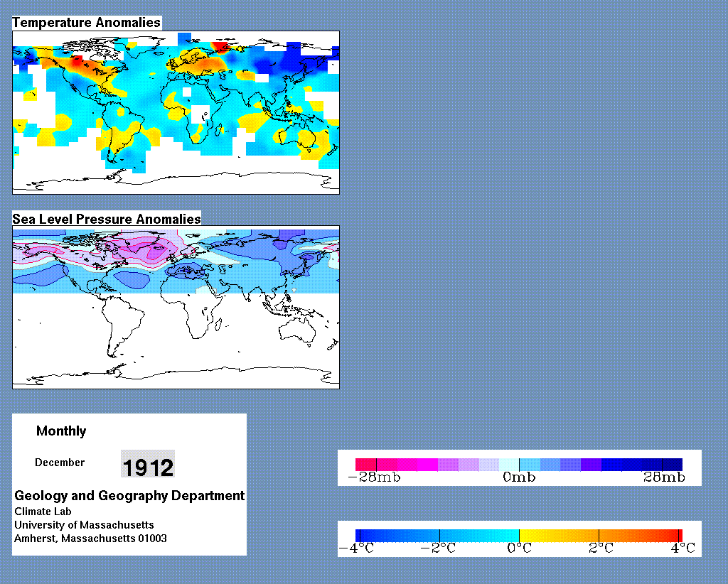Click the 0°C label on temperature scale
Viewport: 728px width, 584px height.
click(x=519, y=548)
